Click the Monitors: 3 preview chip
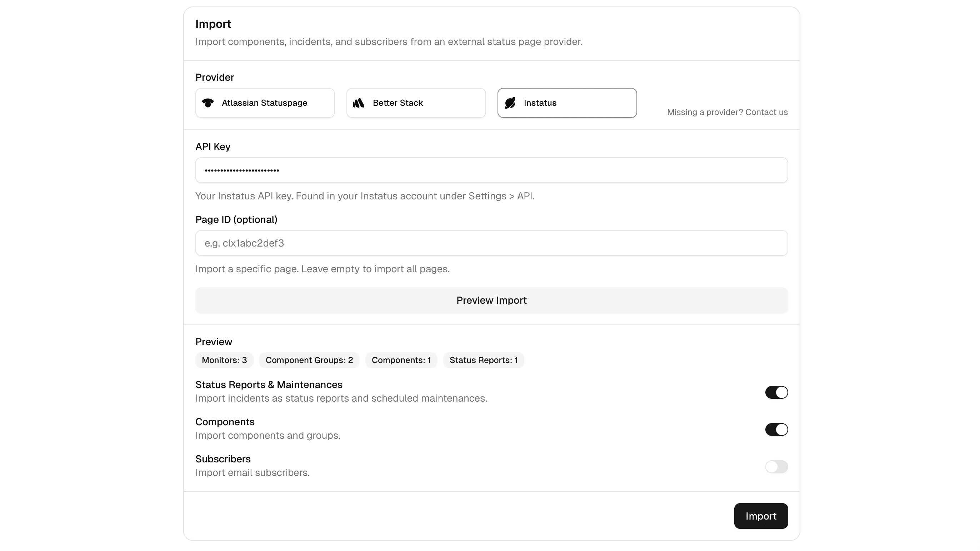This screenshot has height=551, width=980. tap(224, 360)
